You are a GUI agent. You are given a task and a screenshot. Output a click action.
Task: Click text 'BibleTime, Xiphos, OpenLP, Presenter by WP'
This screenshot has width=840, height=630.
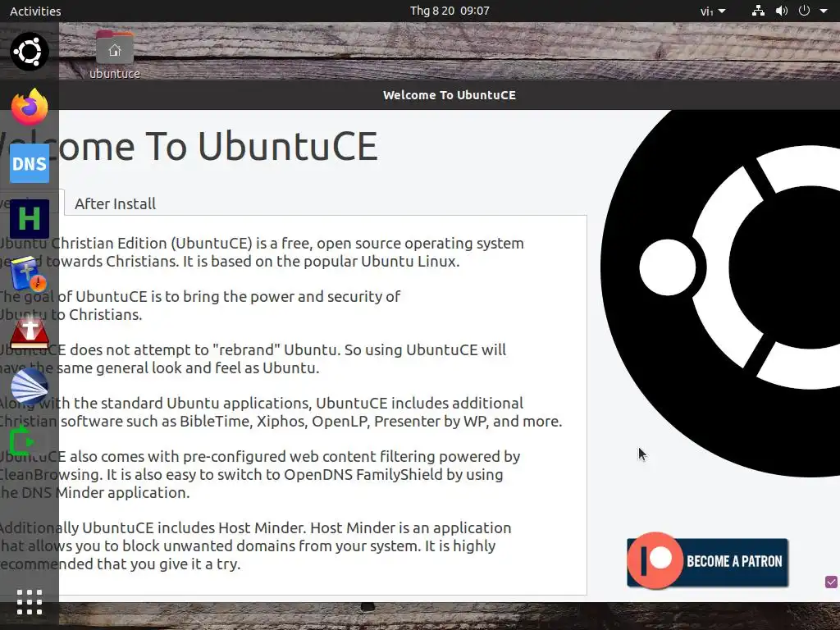click(x=335, y=421)
